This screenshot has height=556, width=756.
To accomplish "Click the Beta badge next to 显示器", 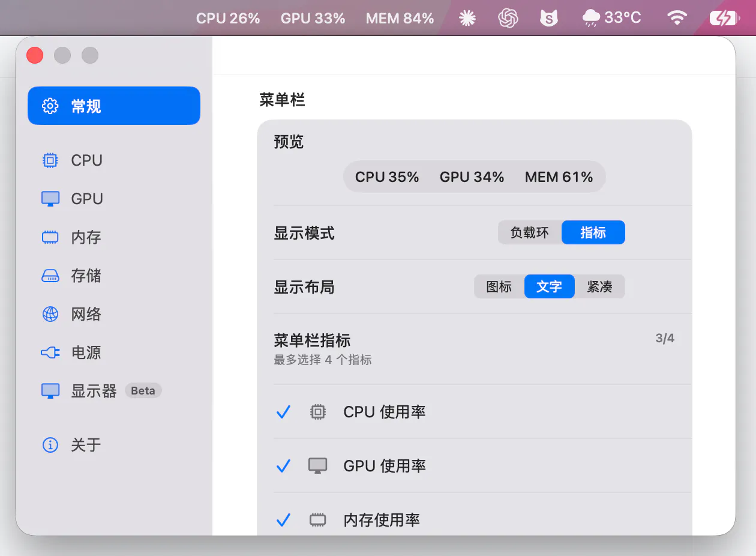I will [143, 391].
